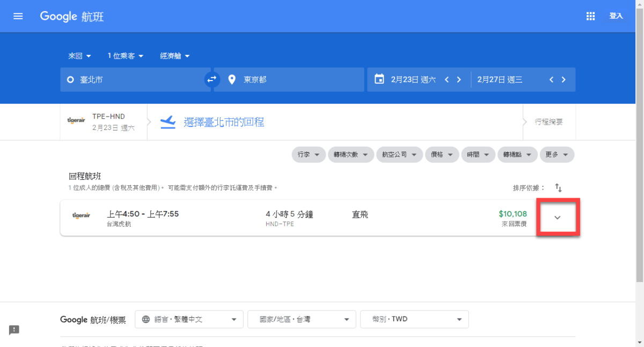Image resolution: width=644 pixels, height=347 pixels.
Task: Click the 排序依據 sort label
Action: click(529, 188)
